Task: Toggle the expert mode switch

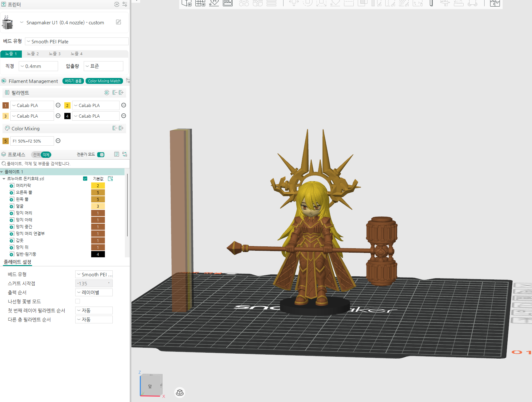Action: tap(101, 155)
